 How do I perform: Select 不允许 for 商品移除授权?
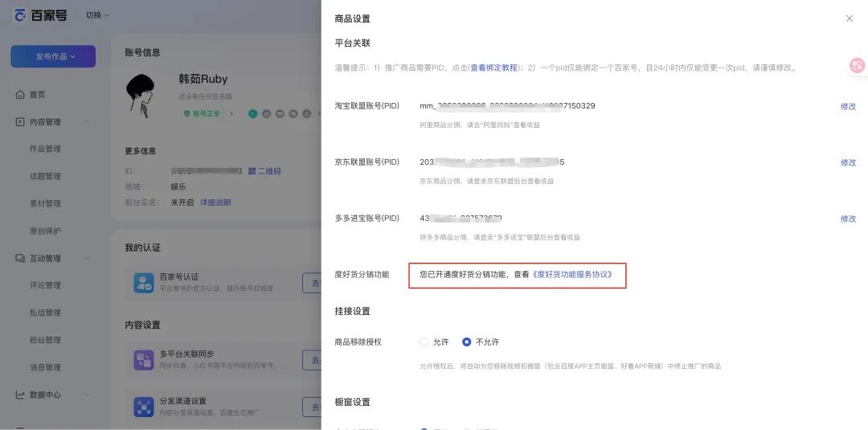pyautogui.click(x=466, y=342)
